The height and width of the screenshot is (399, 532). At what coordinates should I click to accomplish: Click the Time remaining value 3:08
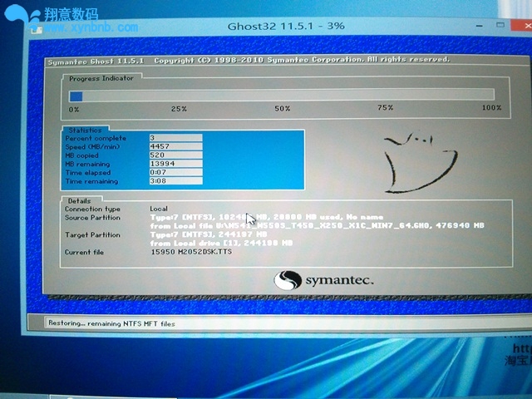click(x=175, y=181)
